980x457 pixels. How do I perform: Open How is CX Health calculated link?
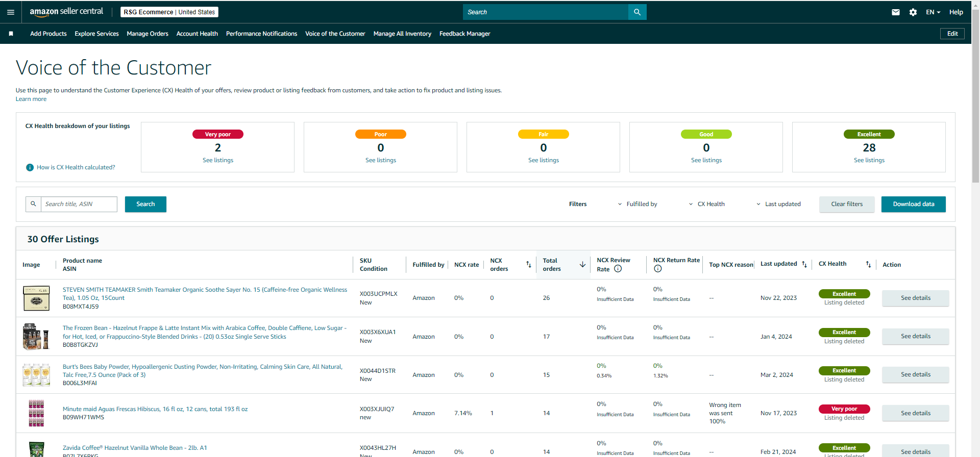click(x=76, y=167)
